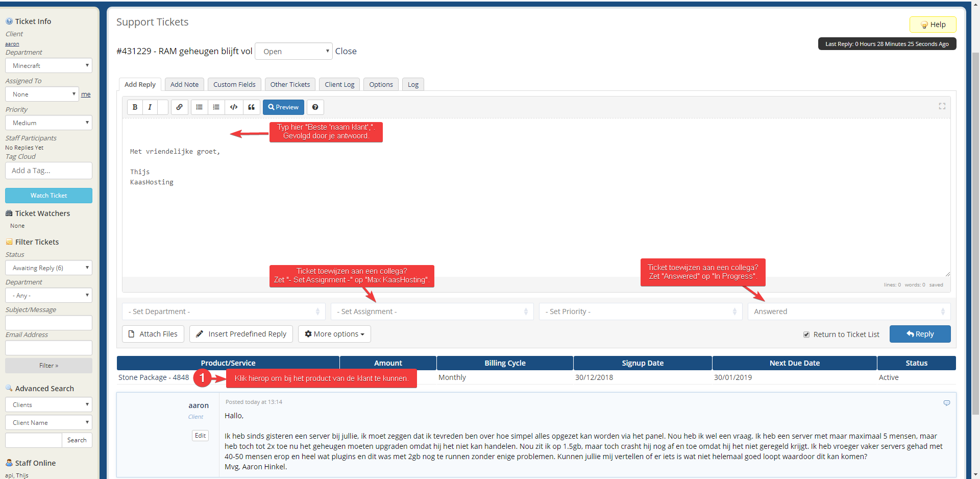Open the Client Log tab

(x=339, y=85)
